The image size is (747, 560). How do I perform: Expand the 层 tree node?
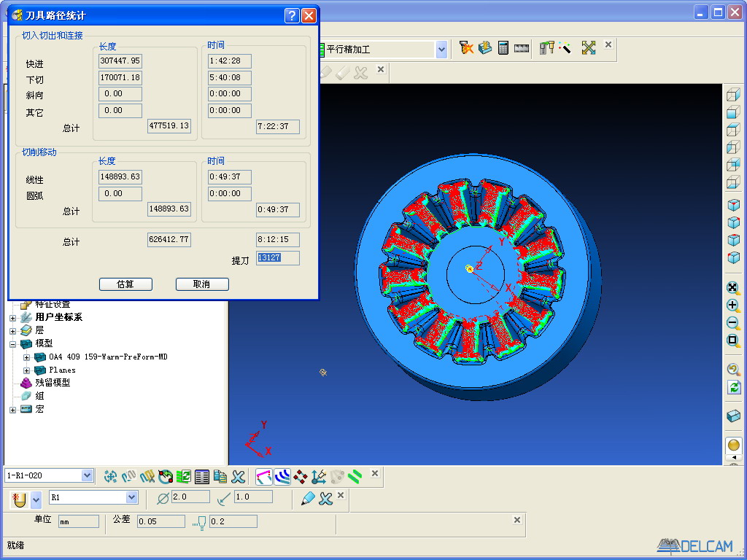(x=13, y=331)
